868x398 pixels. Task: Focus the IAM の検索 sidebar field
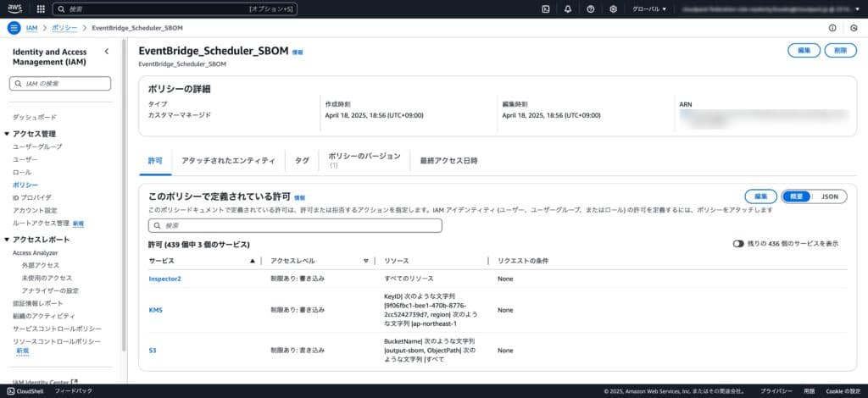pyautogui.click(x=60, y=84)
